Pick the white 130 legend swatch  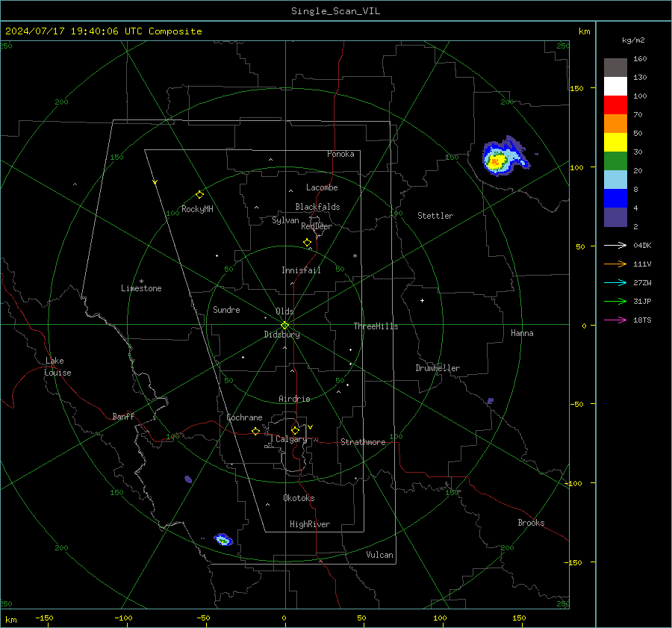click(615, 87)
